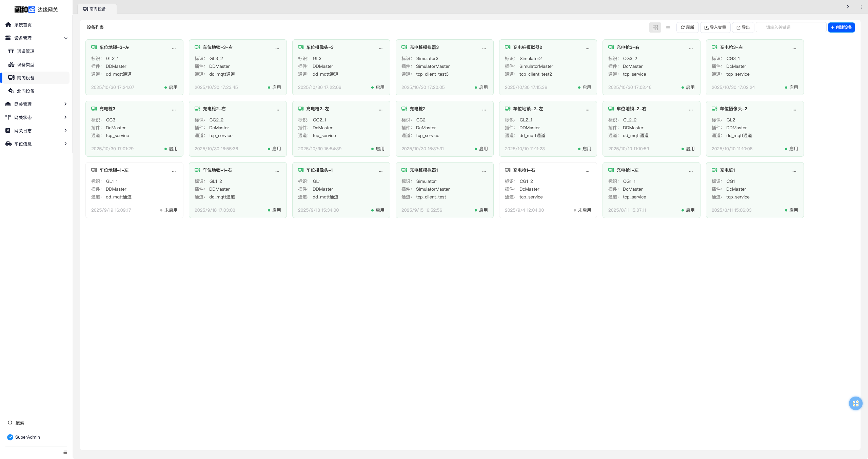The width and height of the screenshot is (868, 459).
Task: Open ellipsis menu on 充电桩1 card
Action: pos(794,171)
